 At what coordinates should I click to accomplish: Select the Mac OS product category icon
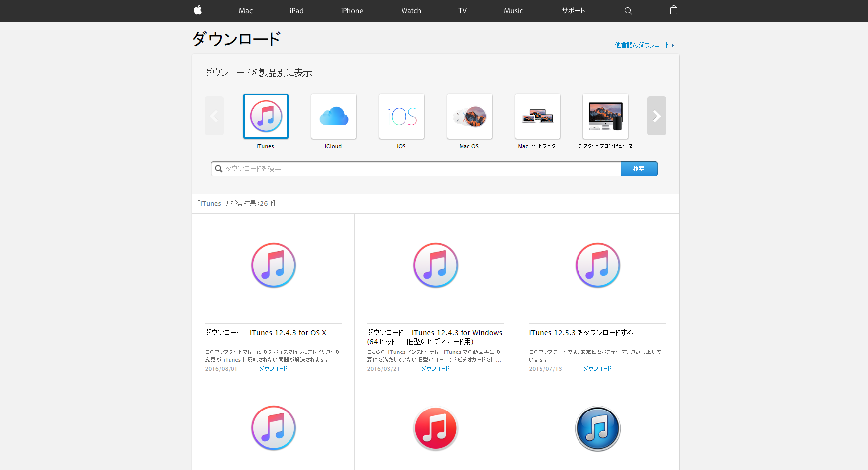point(469,116)
